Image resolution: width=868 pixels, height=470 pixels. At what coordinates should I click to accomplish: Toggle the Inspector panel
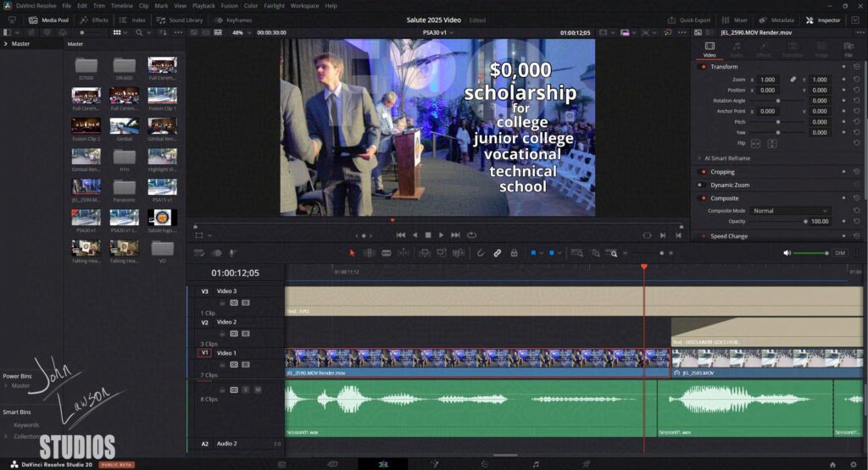[823, 20]
